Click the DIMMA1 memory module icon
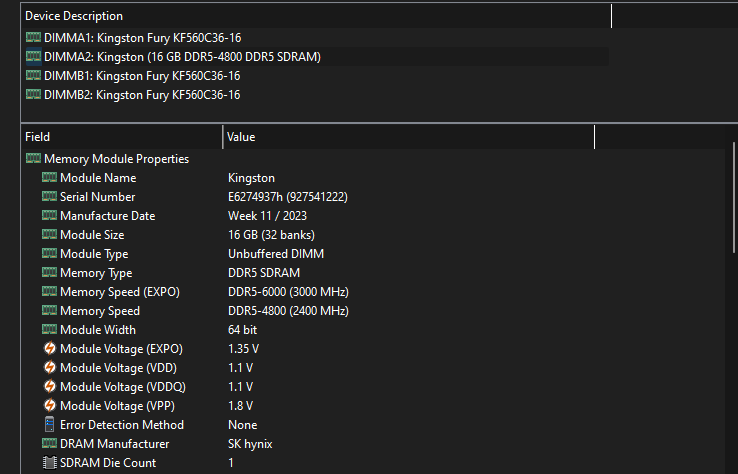Screen dimensions: 738x474 (33, 38)
